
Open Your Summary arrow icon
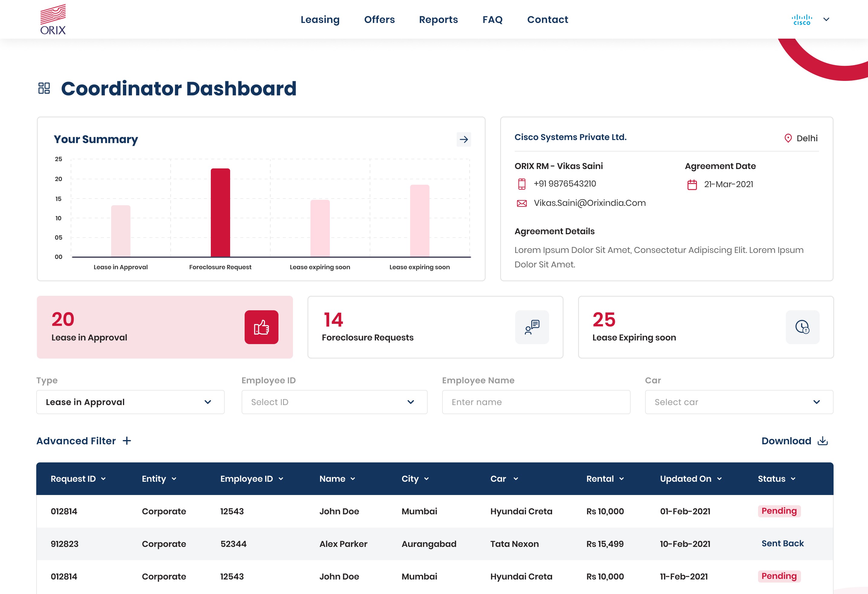(x=464, y=139)
